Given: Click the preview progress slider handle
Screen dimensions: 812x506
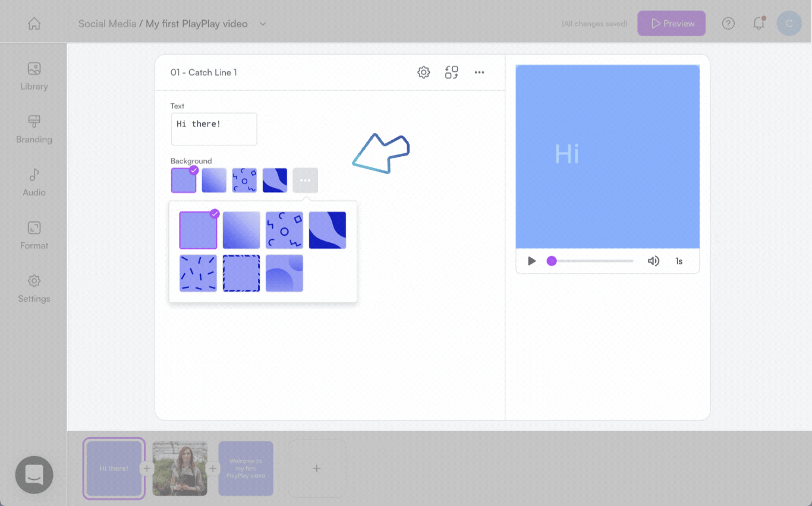Looking at the screenshot, I should (552, 261).
